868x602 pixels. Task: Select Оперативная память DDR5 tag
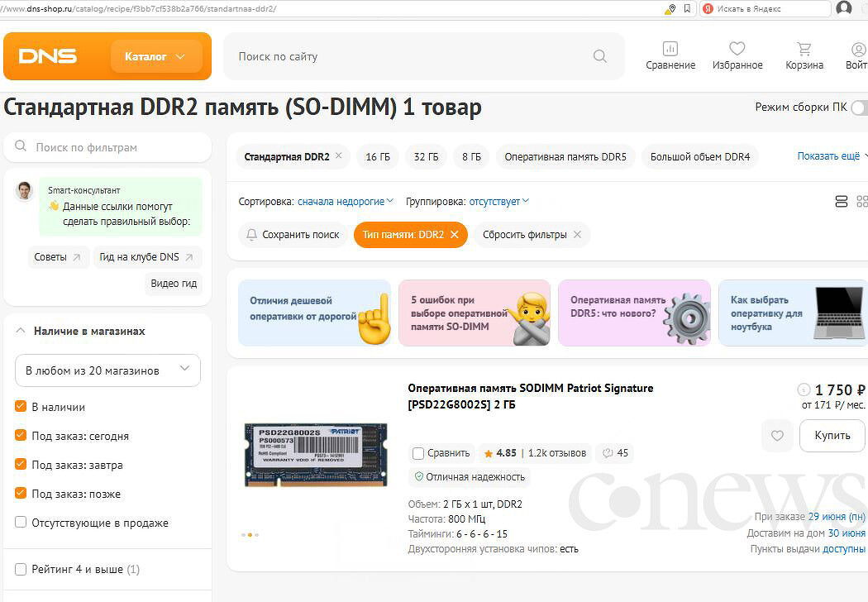565,157
